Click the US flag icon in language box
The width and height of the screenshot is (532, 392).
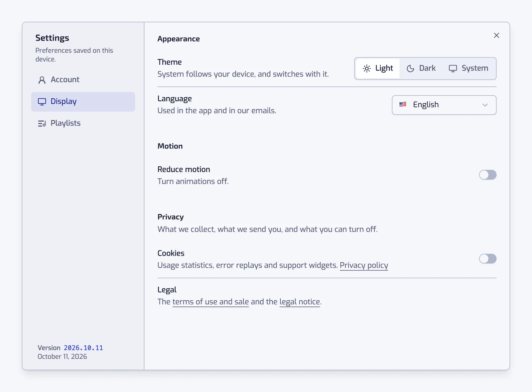pos(403,104)
